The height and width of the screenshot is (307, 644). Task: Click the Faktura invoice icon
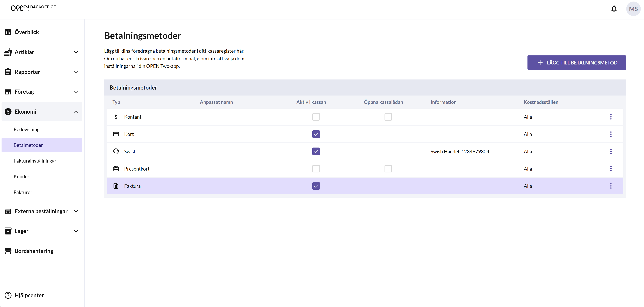(116, 186)
